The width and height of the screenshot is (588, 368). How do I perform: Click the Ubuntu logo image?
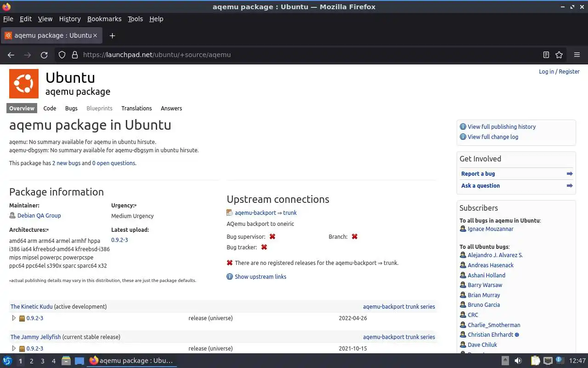tap(24, 84)
